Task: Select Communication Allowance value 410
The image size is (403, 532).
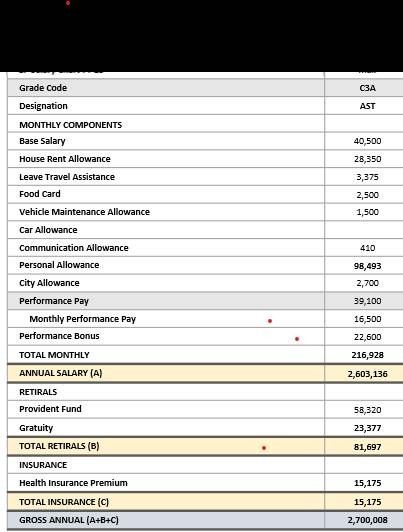Action: 367,248
